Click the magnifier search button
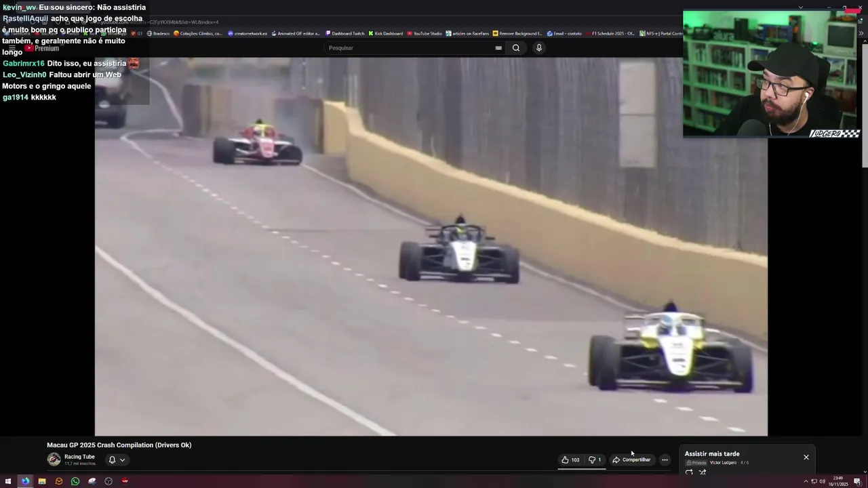Image resolution: width=868 pixels, height=488 pixels. (x=516, y=48)
